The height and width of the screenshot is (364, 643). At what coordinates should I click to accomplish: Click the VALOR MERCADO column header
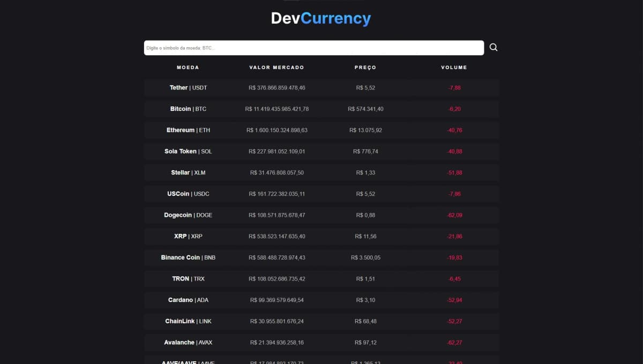(276, 67)
